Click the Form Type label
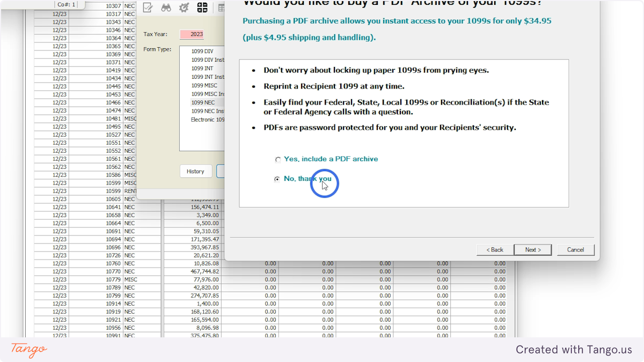 point(157,49)
